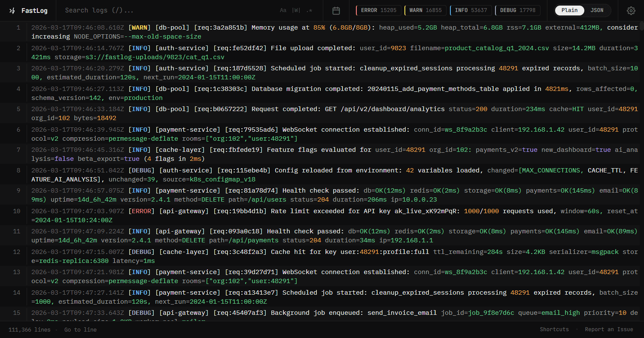Click the [DEBUG] tag on line 12

(142, 252)
